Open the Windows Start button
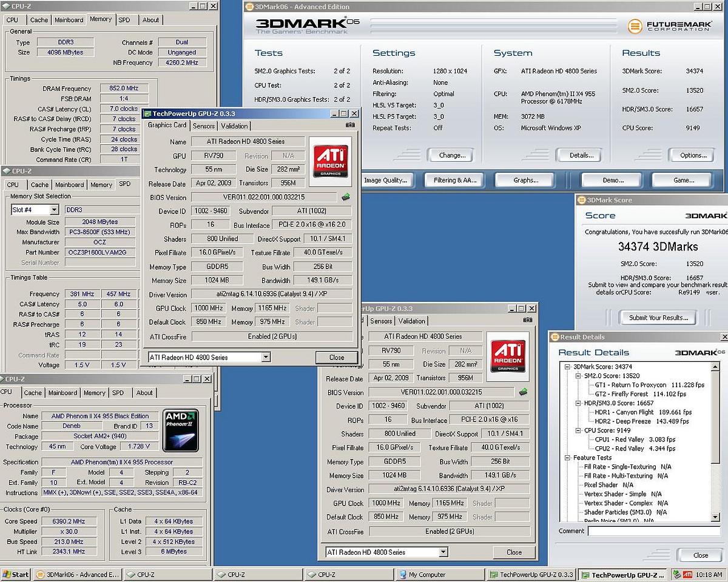This screenshot has width=728, height=582. point(16,574)
